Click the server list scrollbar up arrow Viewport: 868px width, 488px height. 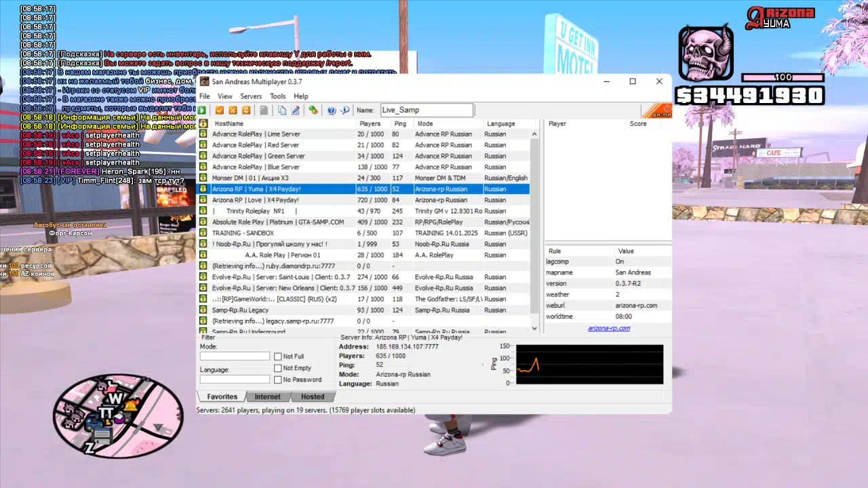coord(534,134)
